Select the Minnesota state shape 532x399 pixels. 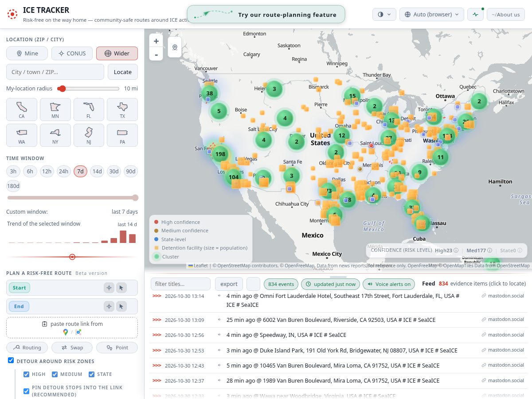click(x=55, y=110)
